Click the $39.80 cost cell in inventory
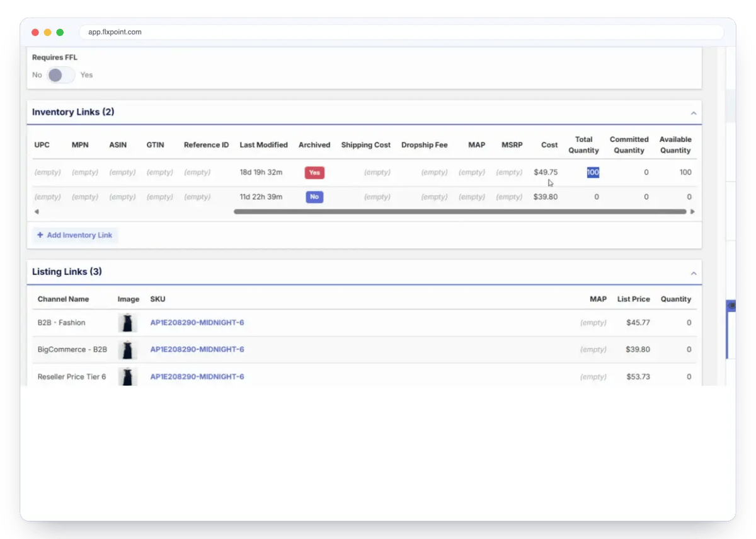This screenshot has width=756, height=539. click(x=546, y=197)
